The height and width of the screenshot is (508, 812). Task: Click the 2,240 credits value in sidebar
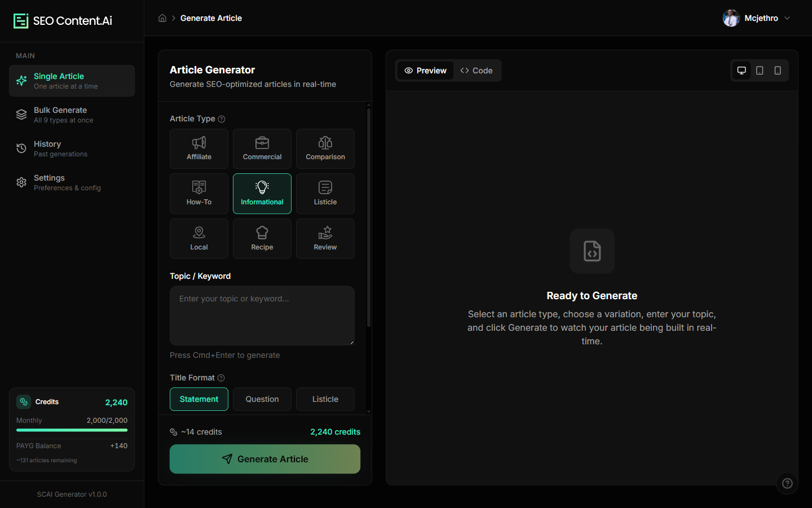coord(116,402)
